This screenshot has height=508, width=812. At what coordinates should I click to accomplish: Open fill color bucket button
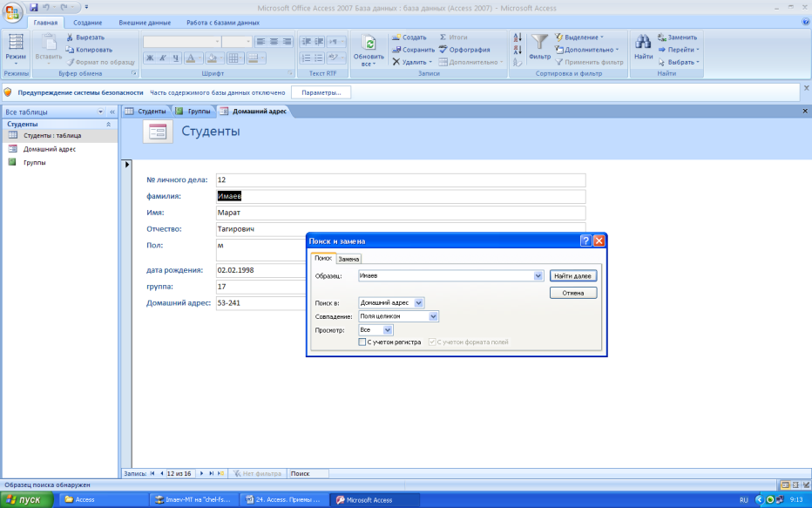click(213, 58)
